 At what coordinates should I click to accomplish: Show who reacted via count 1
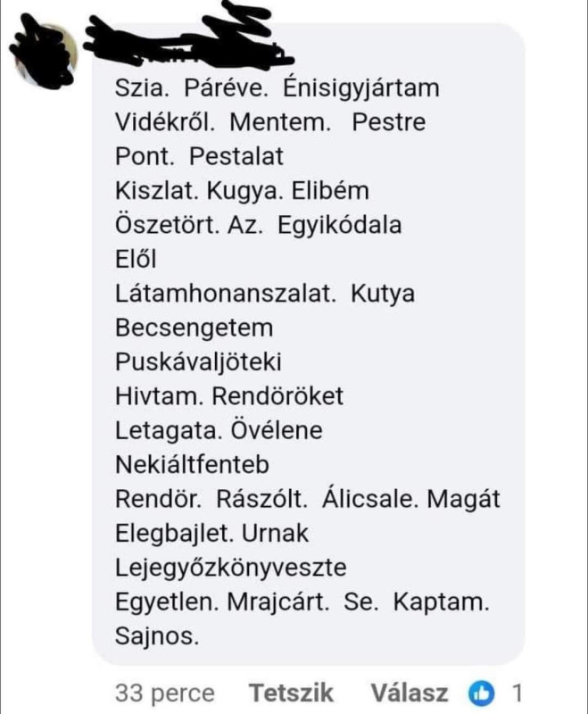(517, 693)
